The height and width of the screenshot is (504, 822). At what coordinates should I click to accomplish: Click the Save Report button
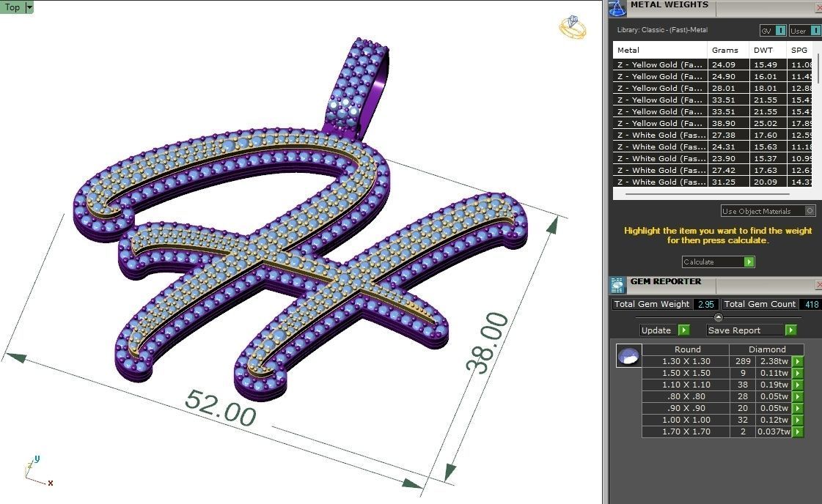752,330
